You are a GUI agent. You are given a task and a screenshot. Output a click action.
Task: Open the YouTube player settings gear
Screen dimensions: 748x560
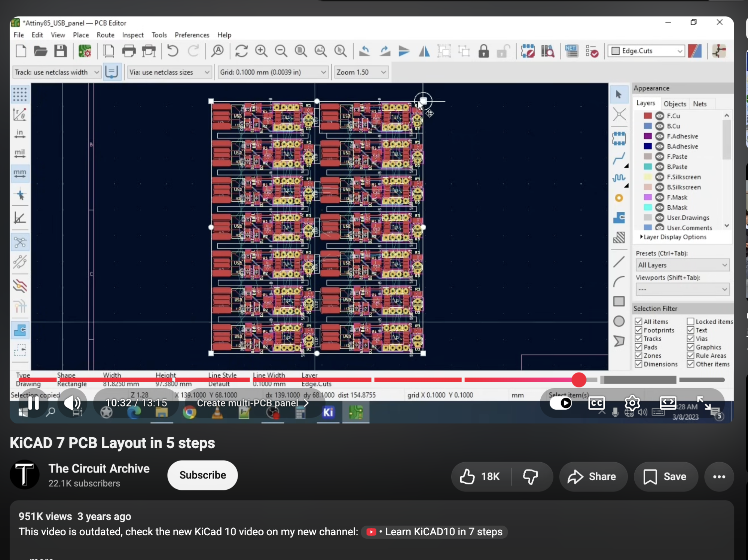point(632,403)
